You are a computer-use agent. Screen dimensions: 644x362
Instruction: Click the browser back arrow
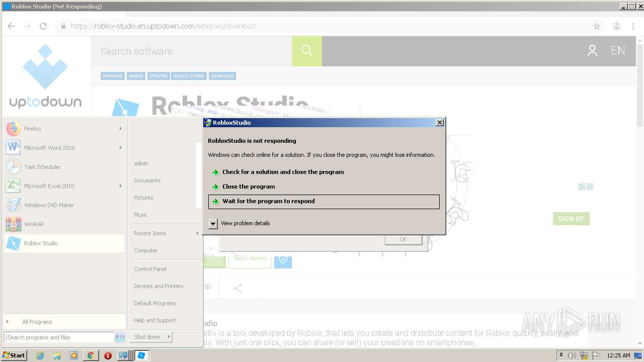click(x=11, y=26)
